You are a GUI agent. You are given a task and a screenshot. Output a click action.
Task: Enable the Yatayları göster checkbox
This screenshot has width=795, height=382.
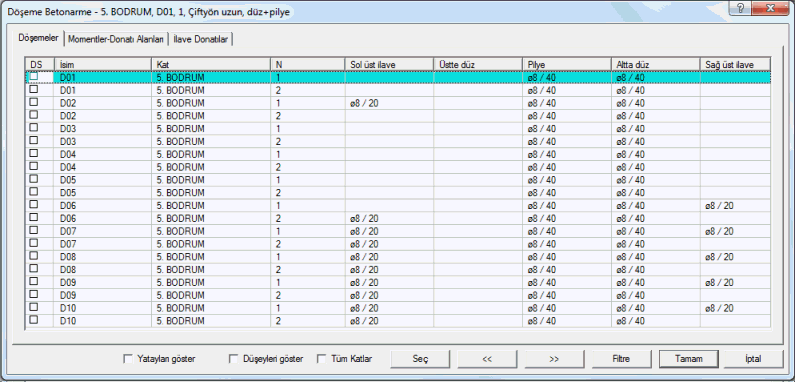(x=128, y=359)
